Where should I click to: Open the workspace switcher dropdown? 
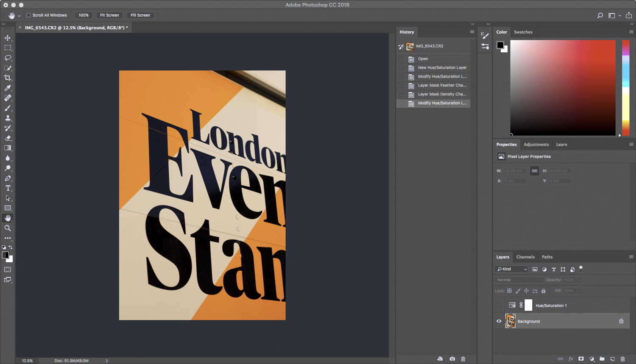click(614, 15)
